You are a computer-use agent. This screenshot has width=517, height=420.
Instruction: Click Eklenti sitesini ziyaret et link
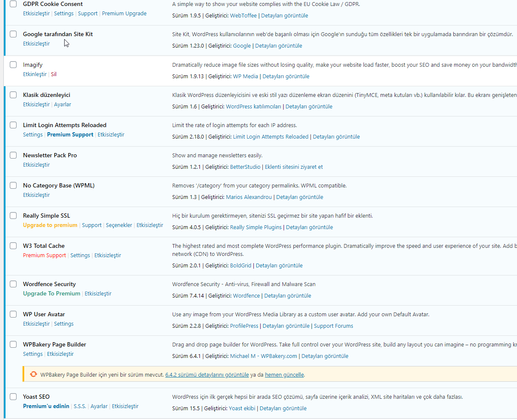(294, 167)
